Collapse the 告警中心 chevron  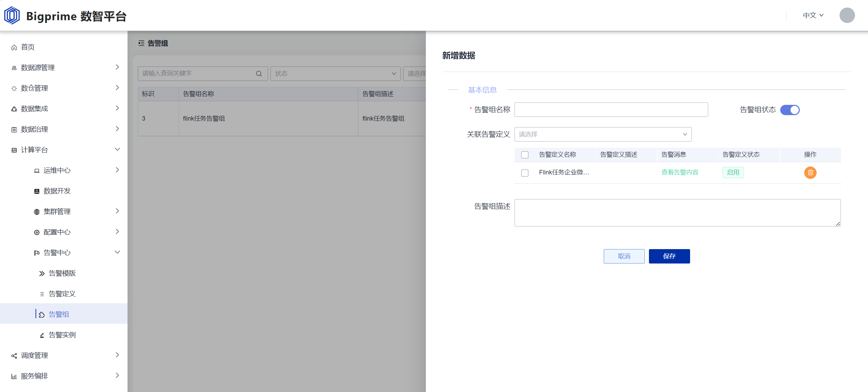tap(117, 252)
